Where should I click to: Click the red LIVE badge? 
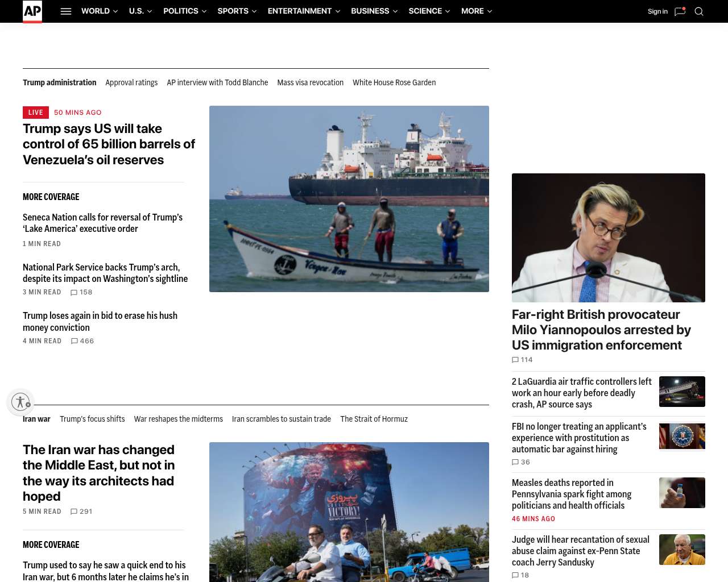[36, 113]
